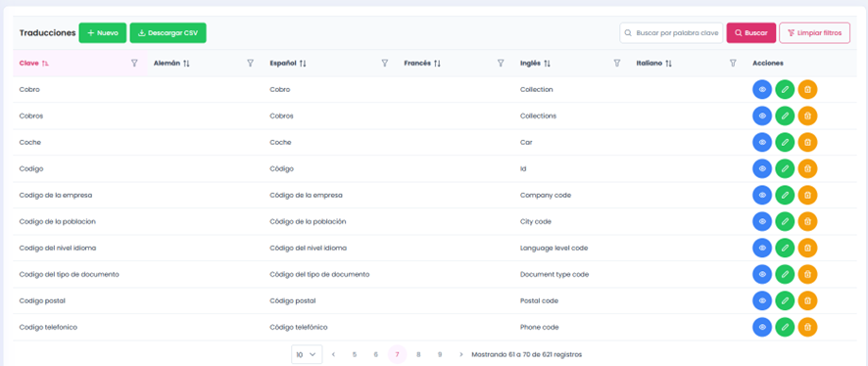Edit the row with key Codigo and English Id
Image resolution: width=868 pixels, height=366 pixels.
(785, 168)
